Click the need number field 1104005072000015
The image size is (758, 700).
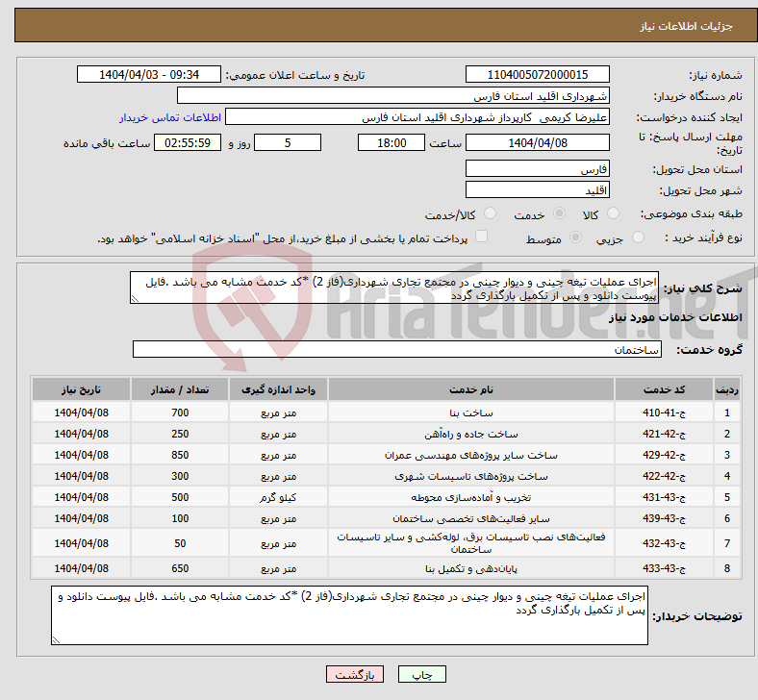[537, 74]
